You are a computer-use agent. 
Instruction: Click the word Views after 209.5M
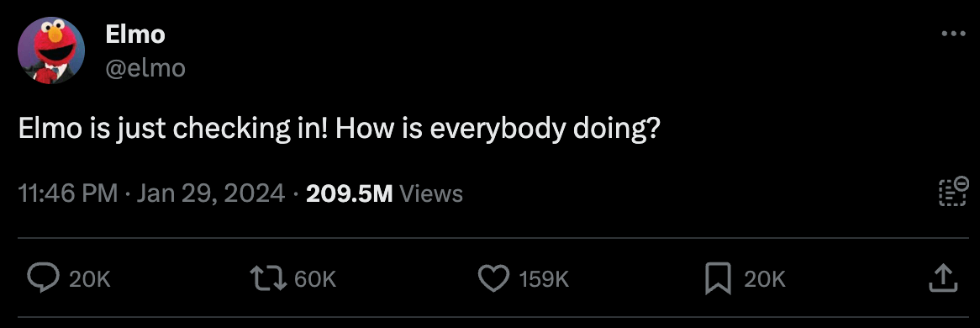pos(430,193)
